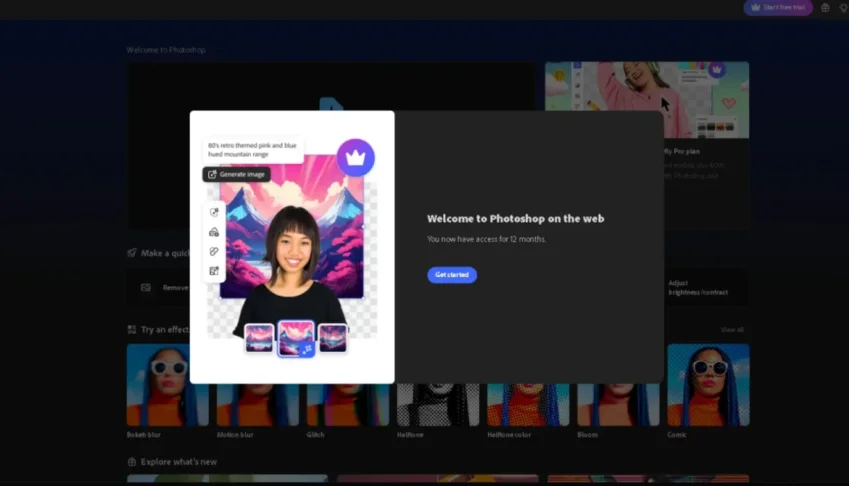Click the Welcome to Photoshop heading text
The image size is (849, 486).
tap(166, 50)
